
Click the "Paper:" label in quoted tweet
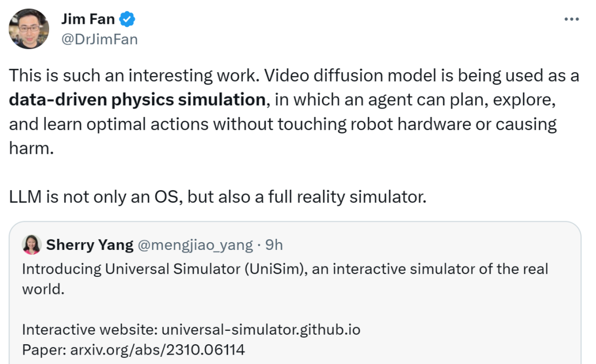40,349
